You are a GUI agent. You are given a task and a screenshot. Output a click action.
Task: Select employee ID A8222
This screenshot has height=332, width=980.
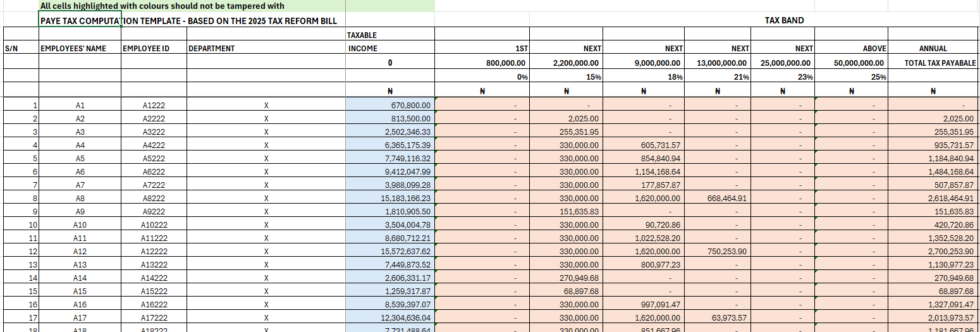point(154,198)
